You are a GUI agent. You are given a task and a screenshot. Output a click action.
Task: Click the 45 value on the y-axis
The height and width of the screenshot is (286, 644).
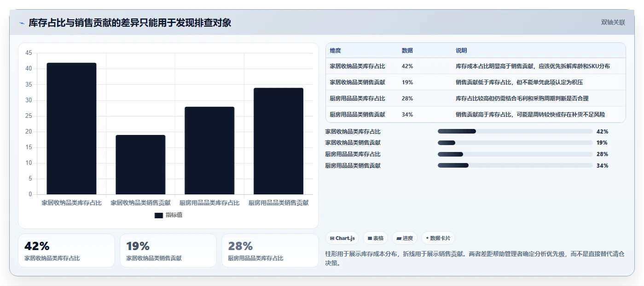click(29, 53)
